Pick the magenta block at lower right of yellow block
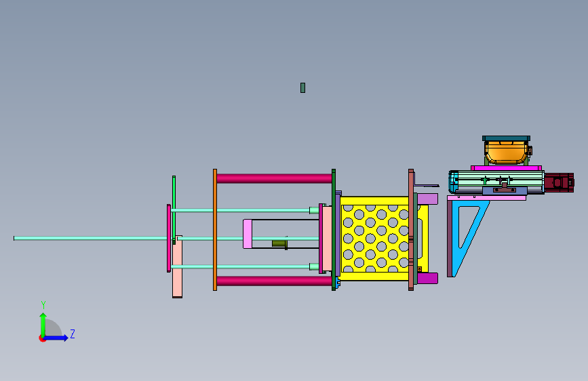Viewport: 588px width, 381px height. [x=427, y=278]
